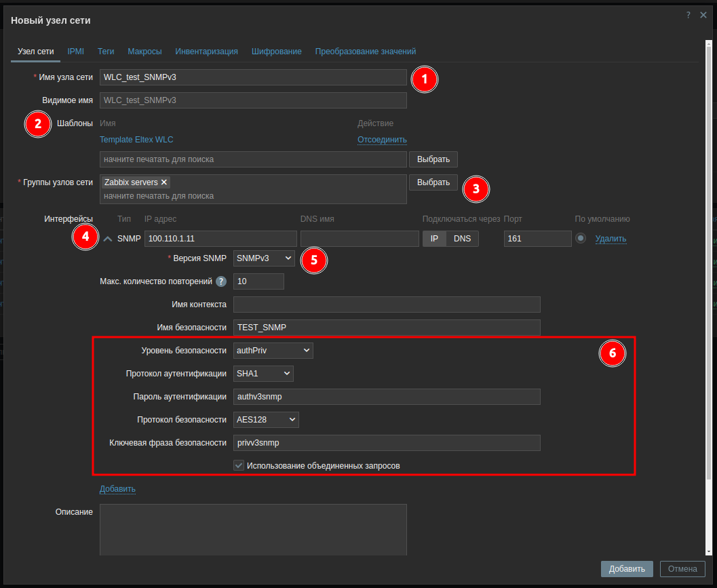This screenshot has height=588, width=717.
Task: Set connect-to mode to IP
Action: [434, 239]
